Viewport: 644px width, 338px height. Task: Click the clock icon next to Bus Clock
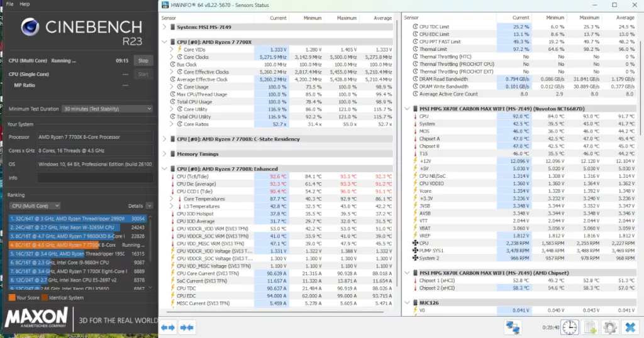(173, 65)
